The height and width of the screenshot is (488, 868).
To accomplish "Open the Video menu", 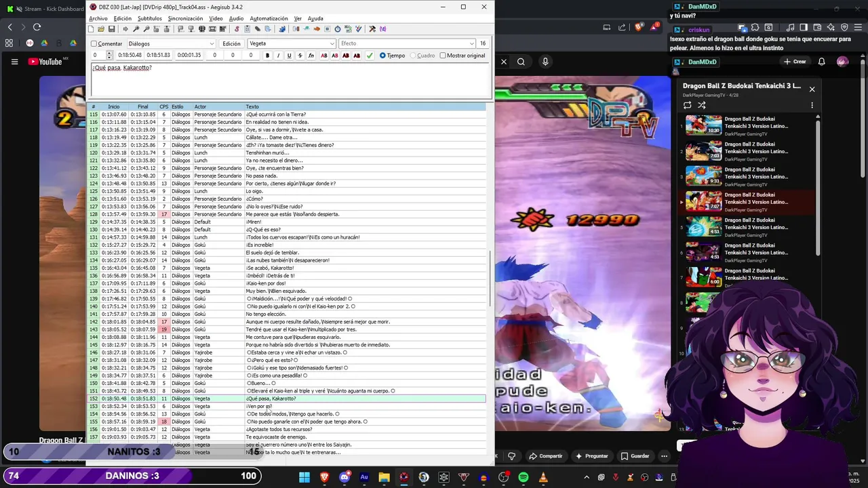I will pos(216,18).
